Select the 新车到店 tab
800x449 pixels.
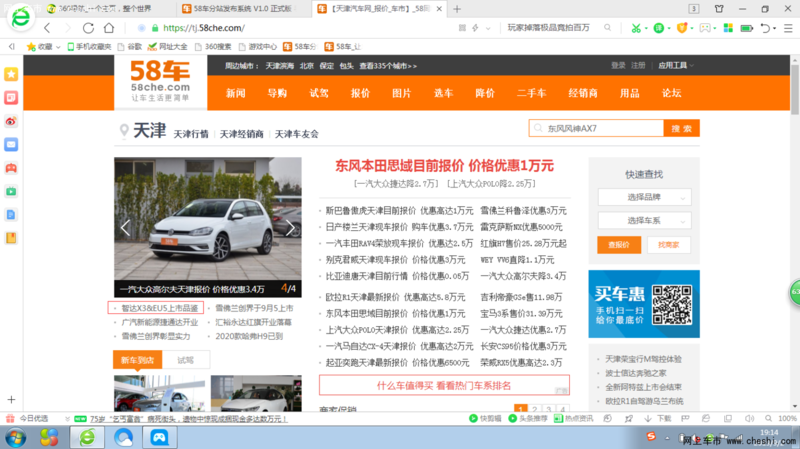click(137, 360)
